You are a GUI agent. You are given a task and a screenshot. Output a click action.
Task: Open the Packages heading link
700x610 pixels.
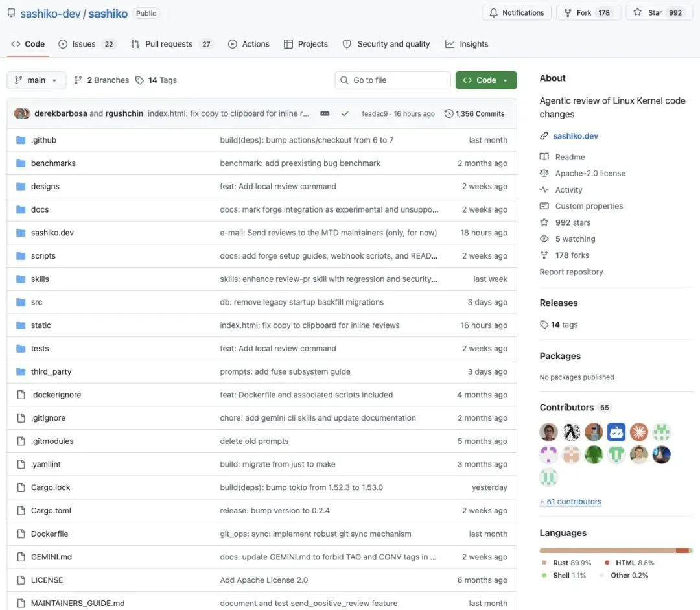coord(560,357)
